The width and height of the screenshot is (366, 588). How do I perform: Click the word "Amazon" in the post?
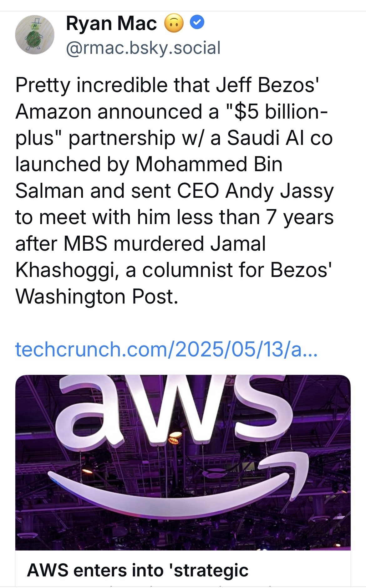coord(53,111)
